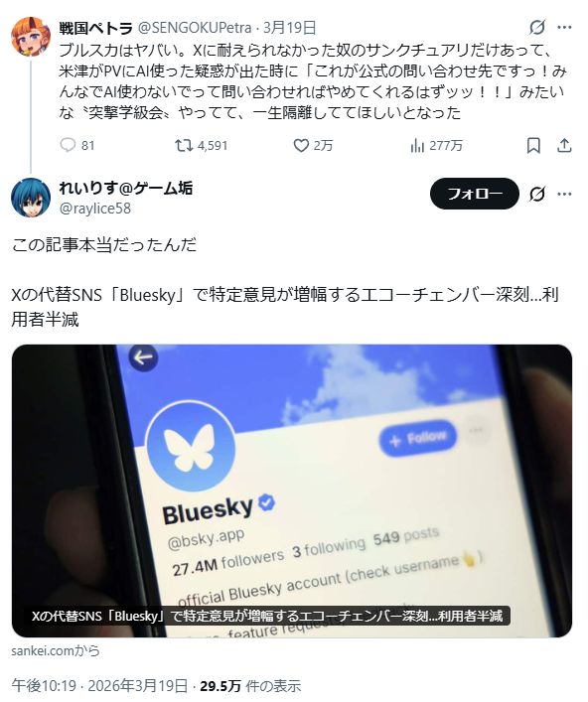Share the 戦国ペトラ post

tap(564, 146)
